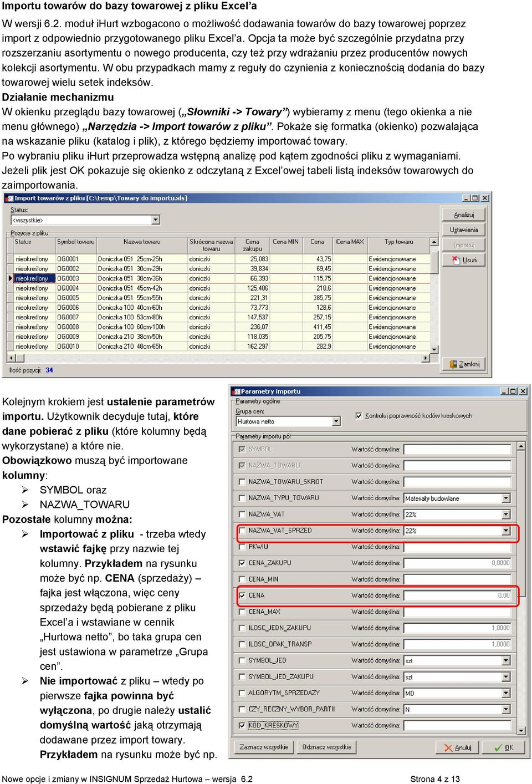Click Zaznacz wszystkie button

[x=264, y=747]
